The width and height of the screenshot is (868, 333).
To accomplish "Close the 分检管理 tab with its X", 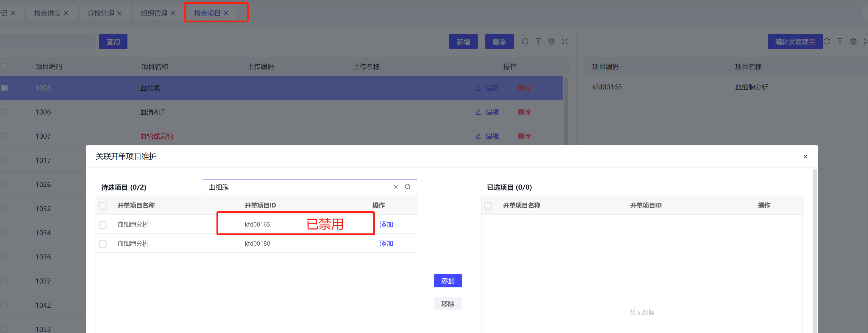I will click(119, 13).
